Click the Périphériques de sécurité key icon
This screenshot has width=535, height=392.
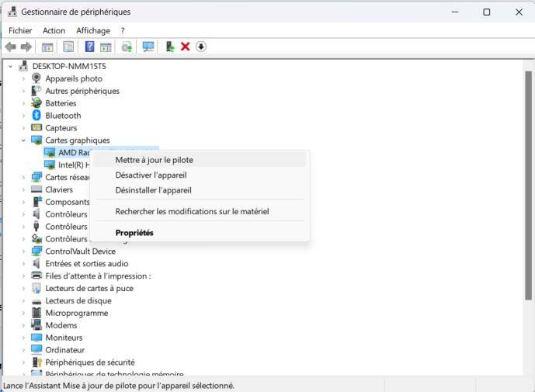pos(36,362)
